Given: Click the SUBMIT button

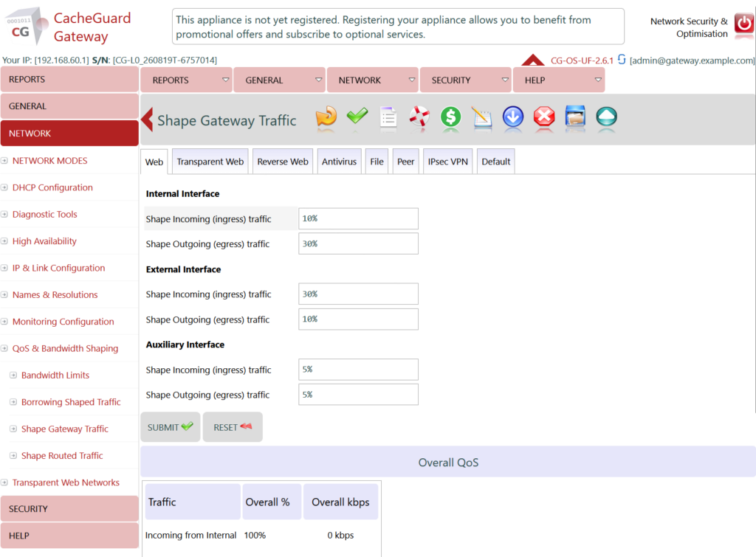Looking at the screenshot, I should click(x=171, y=427).
